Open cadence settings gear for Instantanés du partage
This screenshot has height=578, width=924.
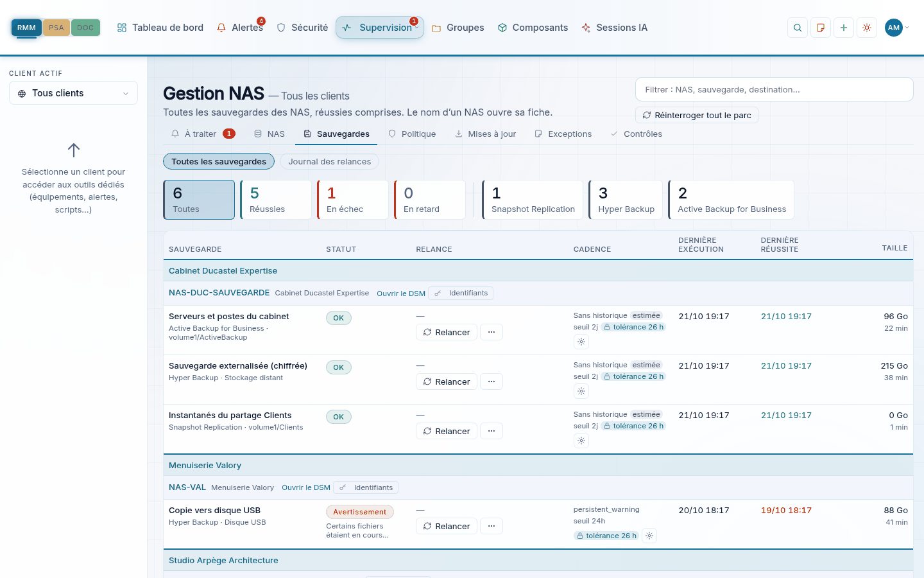point(581,441)
